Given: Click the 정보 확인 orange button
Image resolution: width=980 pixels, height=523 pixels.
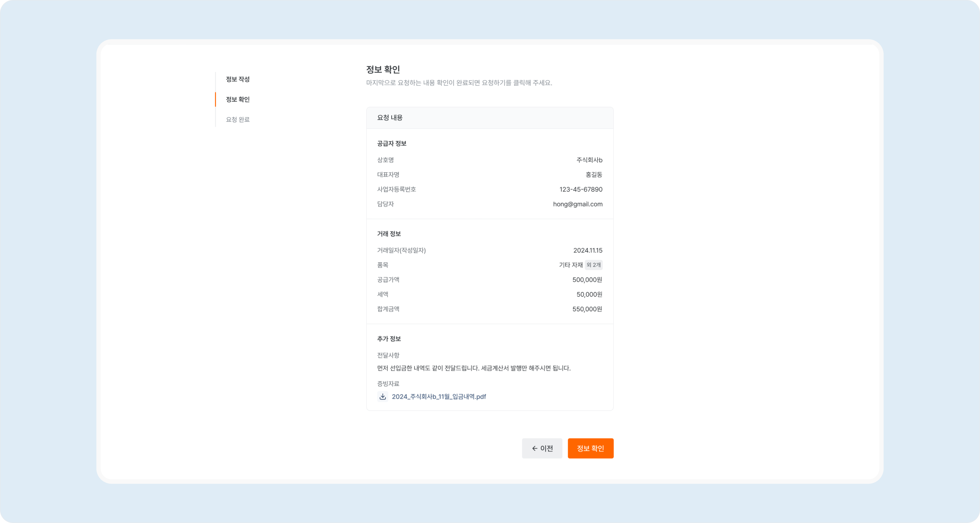Looking at the screenshot, I should tap(590, 448).
